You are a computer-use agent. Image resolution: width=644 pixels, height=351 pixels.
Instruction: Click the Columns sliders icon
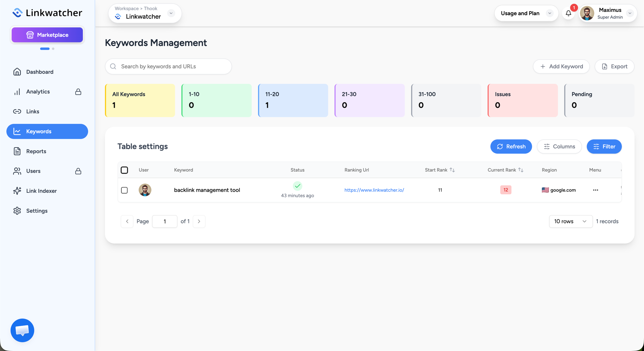547,146
